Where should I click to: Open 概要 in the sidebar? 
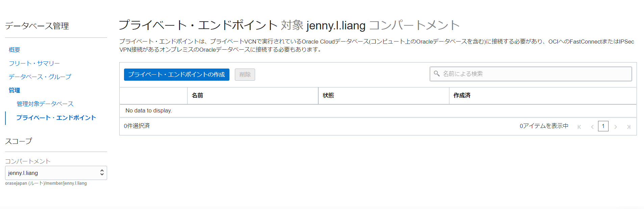15,50
